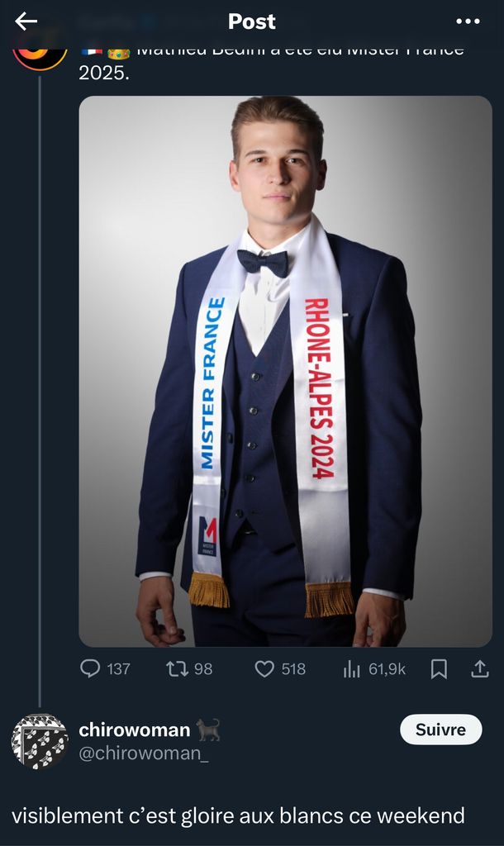
Task: Click the chirowoman display name
Action: [x=134, y=730]
